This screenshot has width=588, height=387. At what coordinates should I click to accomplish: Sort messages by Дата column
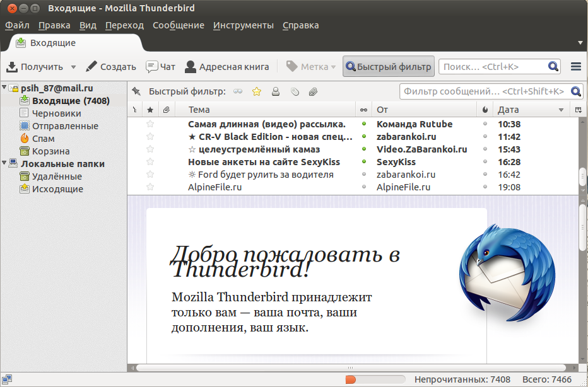click(532, 110)
